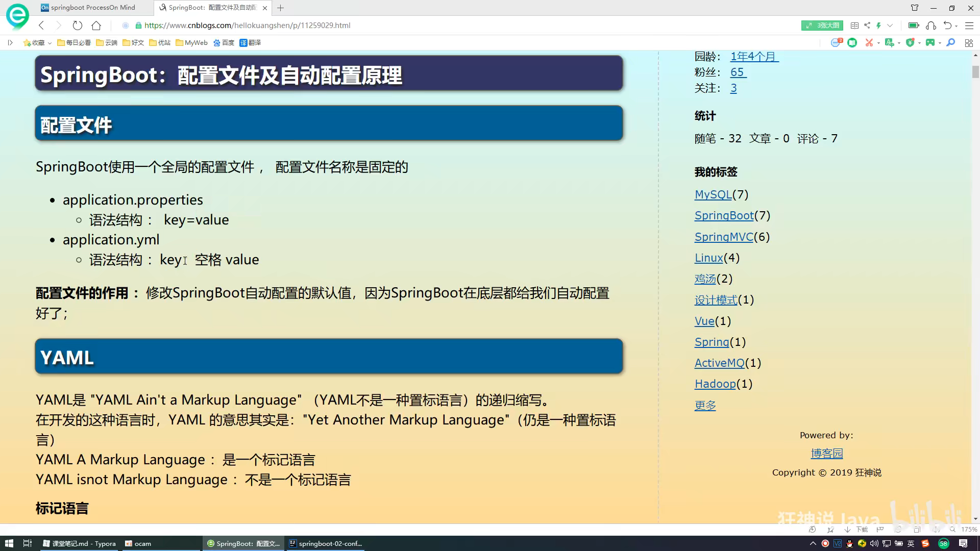Open the extensions grid icon
The height and width of the screenshot is (551, 980).
969,43
